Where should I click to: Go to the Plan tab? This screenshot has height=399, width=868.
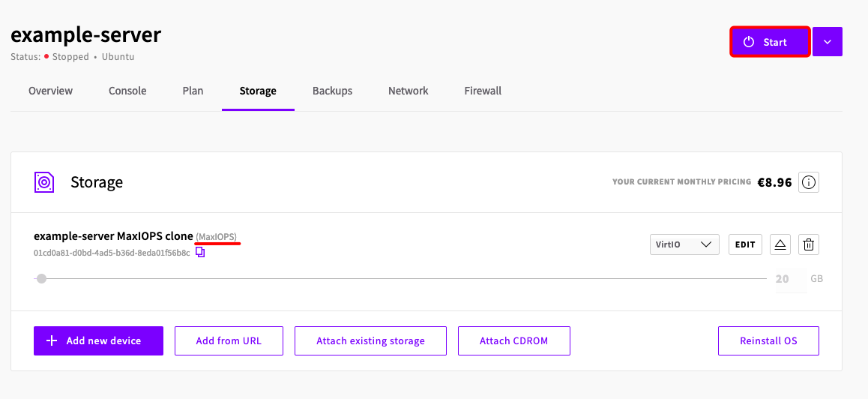point(193,91)
